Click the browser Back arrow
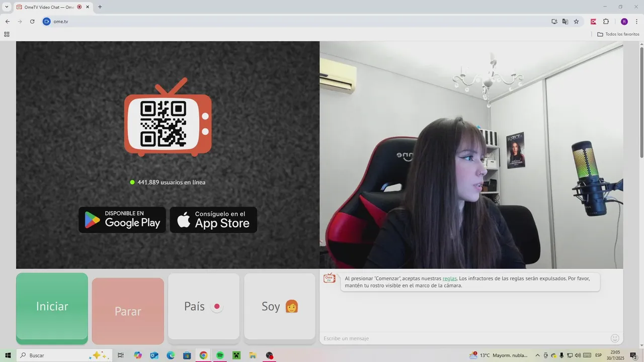Screen dimensions: 644x362 coord(8,22)
